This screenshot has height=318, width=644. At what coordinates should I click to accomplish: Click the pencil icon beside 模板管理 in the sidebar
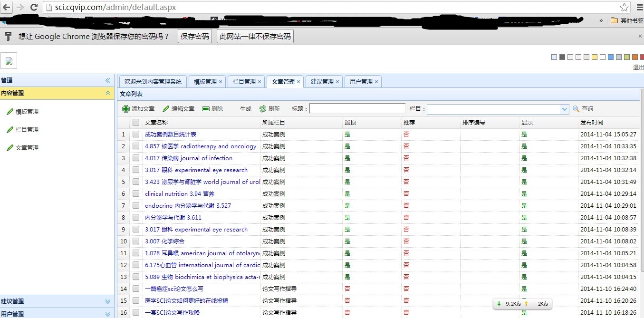(x=10, y=112)
